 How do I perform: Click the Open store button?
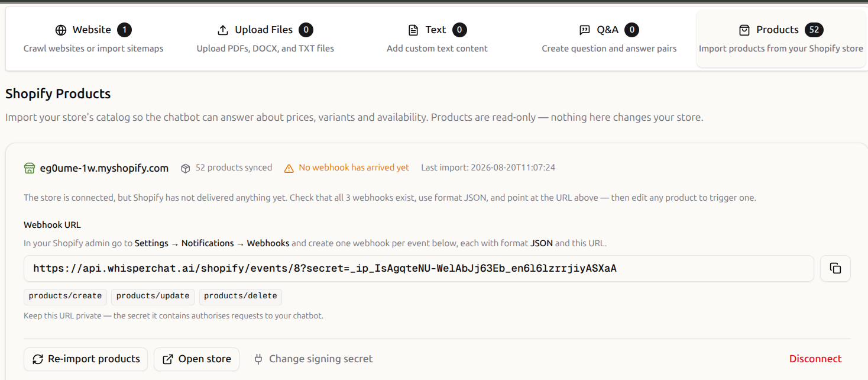pos(196,359)
